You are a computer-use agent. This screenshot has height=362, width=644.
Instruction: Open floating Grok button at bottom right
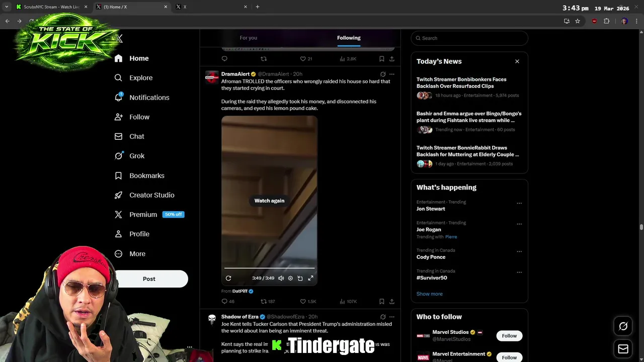(x=623, y=326)
